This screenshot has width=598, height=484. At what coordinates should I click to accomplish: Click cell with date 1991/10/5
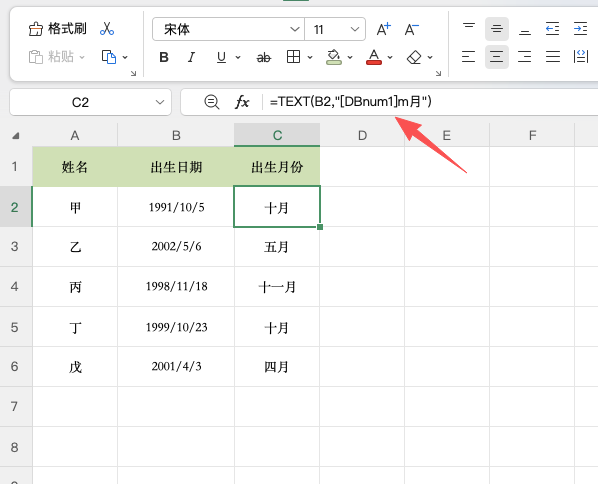[176, 207]
